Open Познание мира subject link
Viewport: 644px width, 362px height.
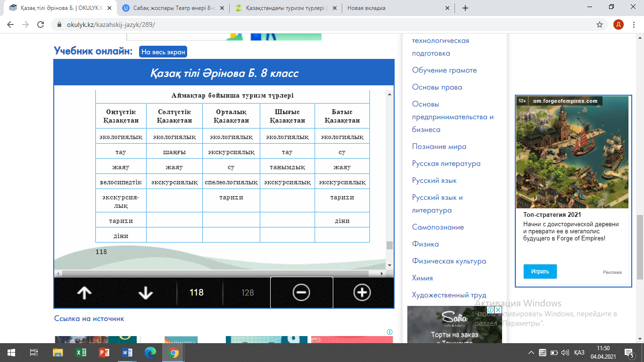coord(439,147)
